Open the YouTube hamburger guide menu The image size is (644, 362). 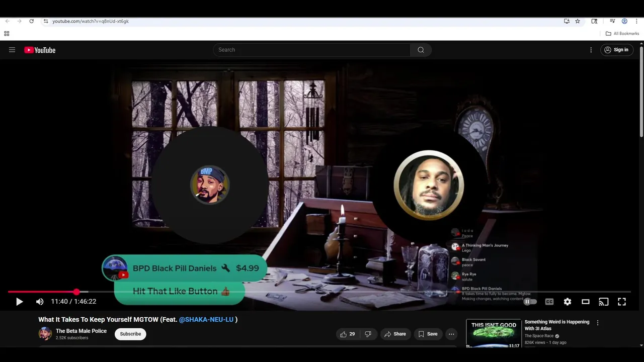[x=12, y=50]
